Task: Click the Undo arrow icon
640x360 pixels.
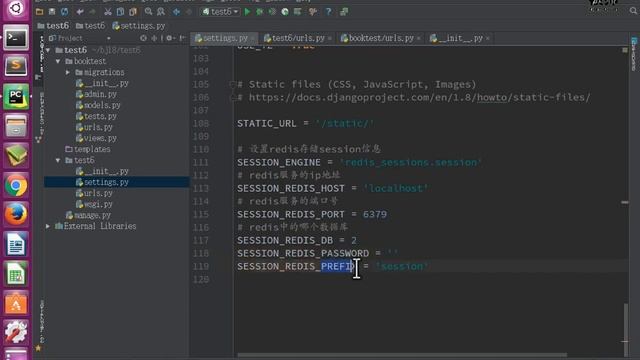Action: (x=80, y=12)
